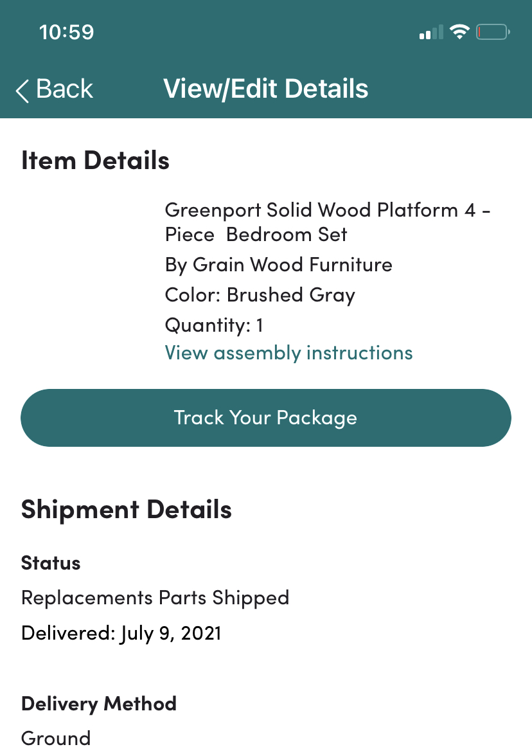Viewport: 532px width, 756px height.
Task: Tap the back chevron arrow icon
Action: (22, 91)
